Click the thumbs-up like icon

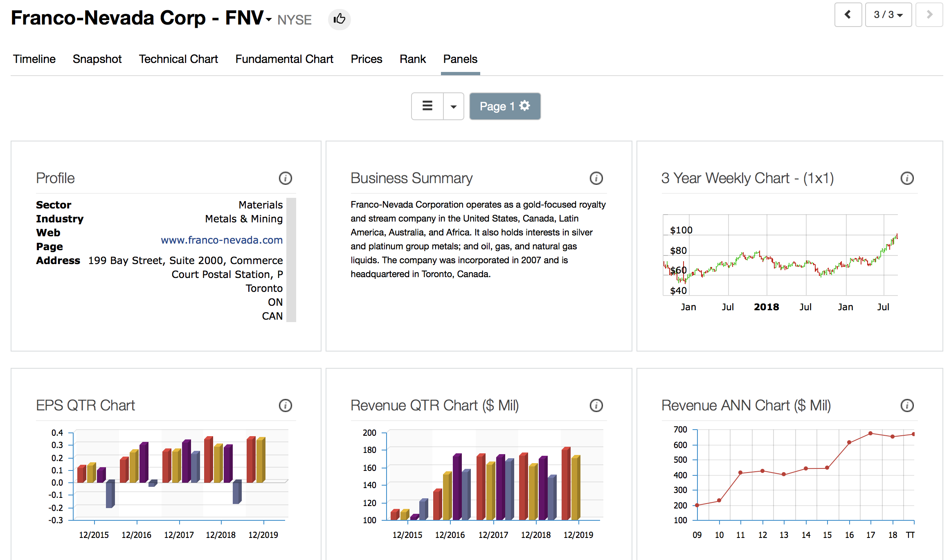click(339, 19)
